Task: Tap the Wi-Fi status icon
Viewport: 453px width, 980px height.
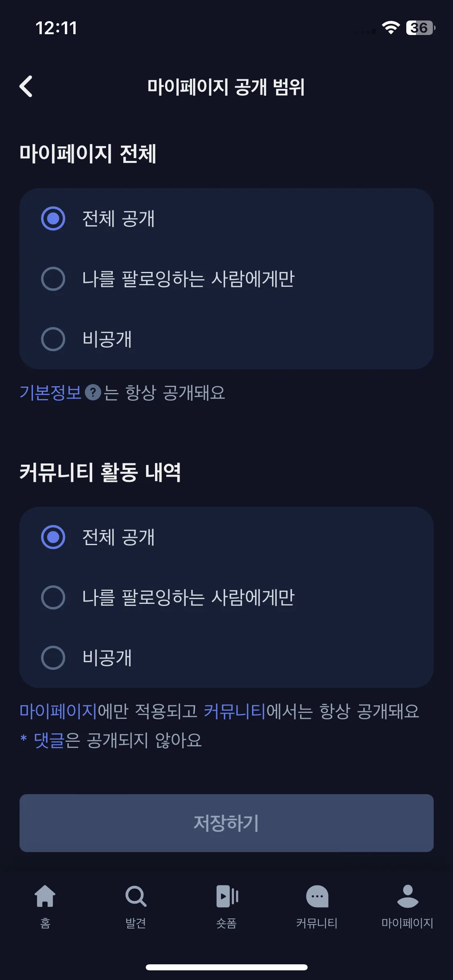Action: coord(391,28)
